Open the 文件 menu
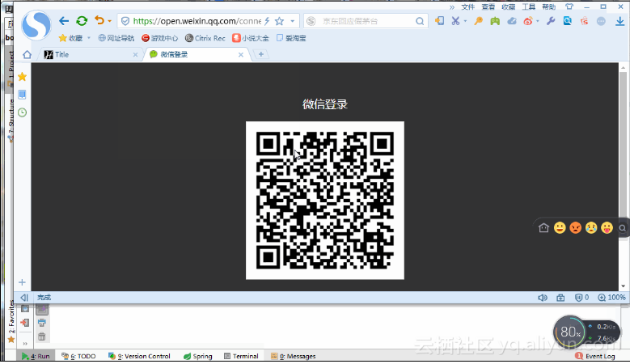The width and height of the screenshot is (630, 364). click(x=468, y=6)
